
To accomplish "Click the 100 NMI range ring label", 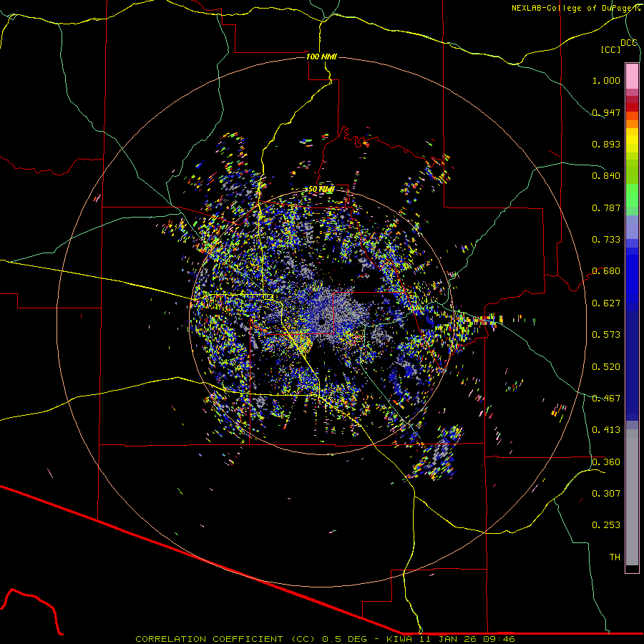I will [x=321, y=57].
